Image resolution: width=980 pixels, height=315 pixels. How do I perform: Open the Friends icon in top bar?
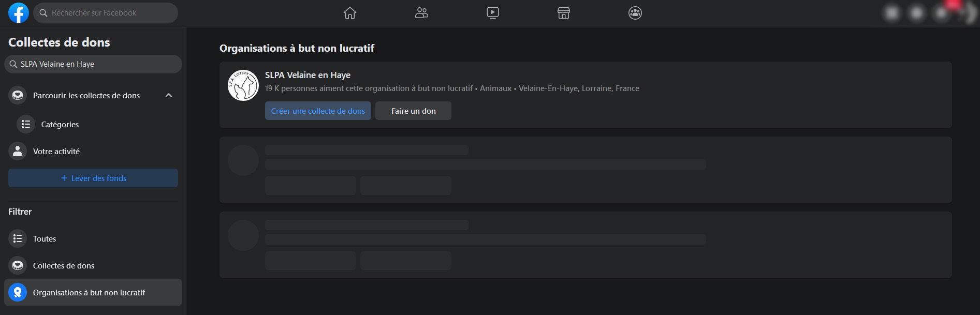pyautogui.click(x=421, y=13)
